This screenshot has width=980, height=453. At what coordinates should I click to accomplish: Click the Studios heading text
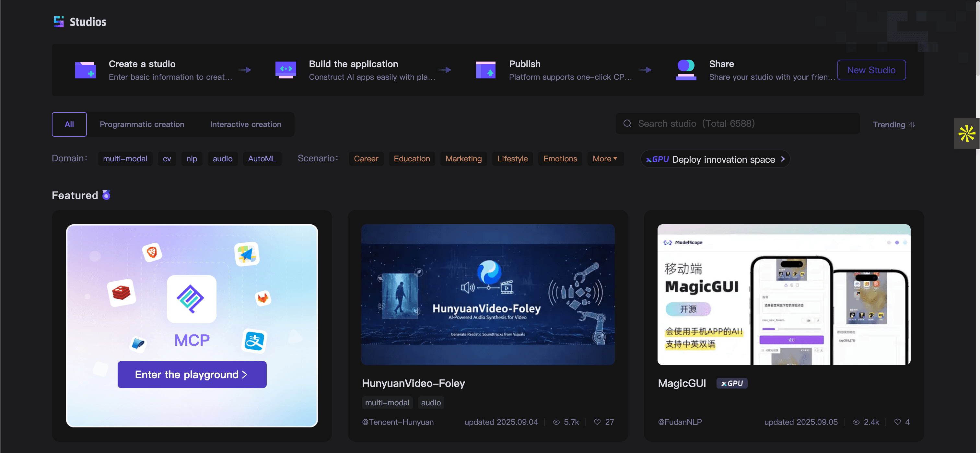point(88,22)
